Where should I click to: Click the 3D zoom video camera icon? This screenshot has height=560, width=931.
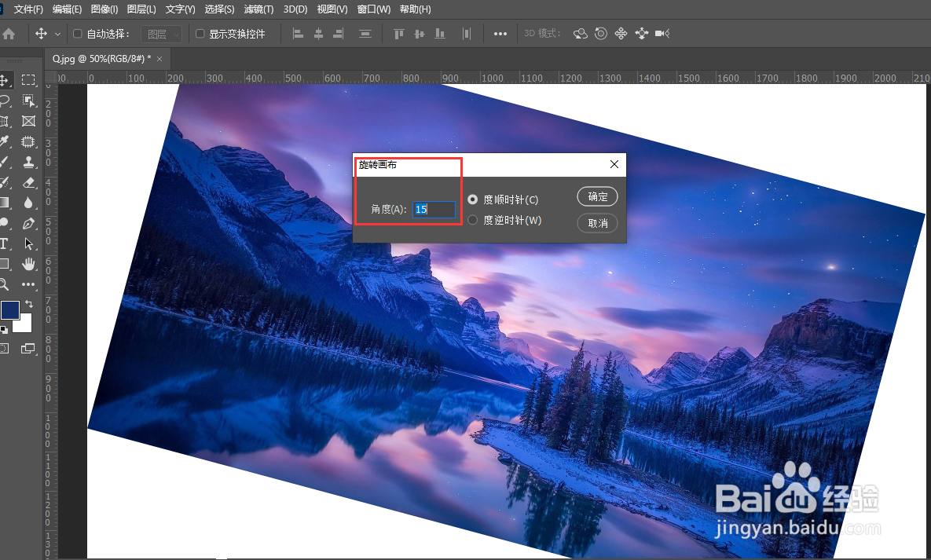click(662, 34)
